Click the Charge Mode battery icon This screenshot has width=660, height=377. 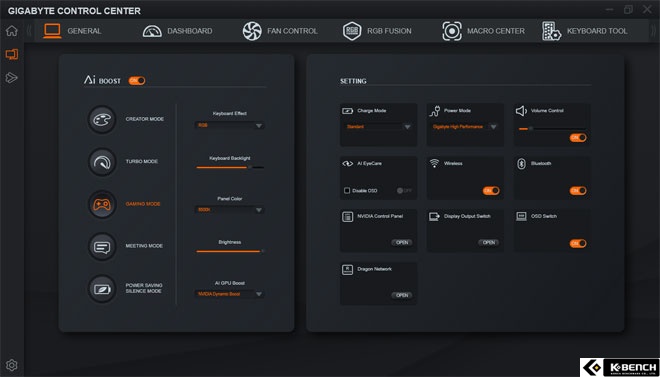[348, 111]
